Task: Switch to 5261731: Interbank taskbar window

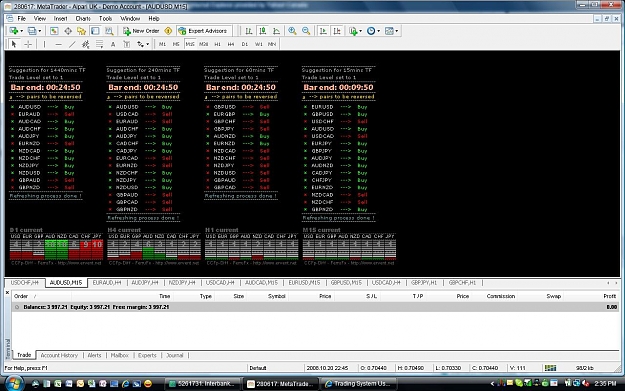Action: 202,384
